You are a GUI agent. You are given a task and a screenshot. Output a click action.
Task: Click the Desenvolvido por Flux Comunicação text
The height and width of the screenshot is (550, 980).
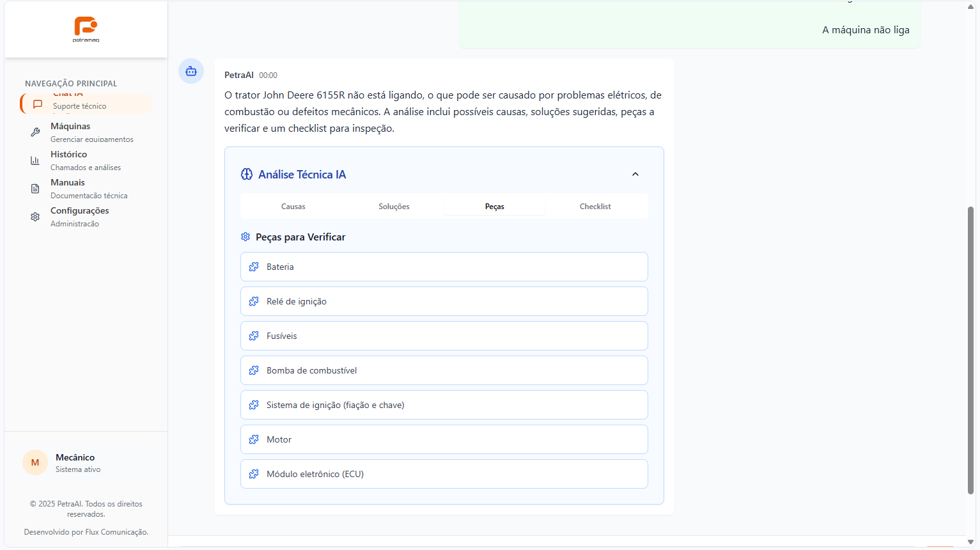pos(86,532)
